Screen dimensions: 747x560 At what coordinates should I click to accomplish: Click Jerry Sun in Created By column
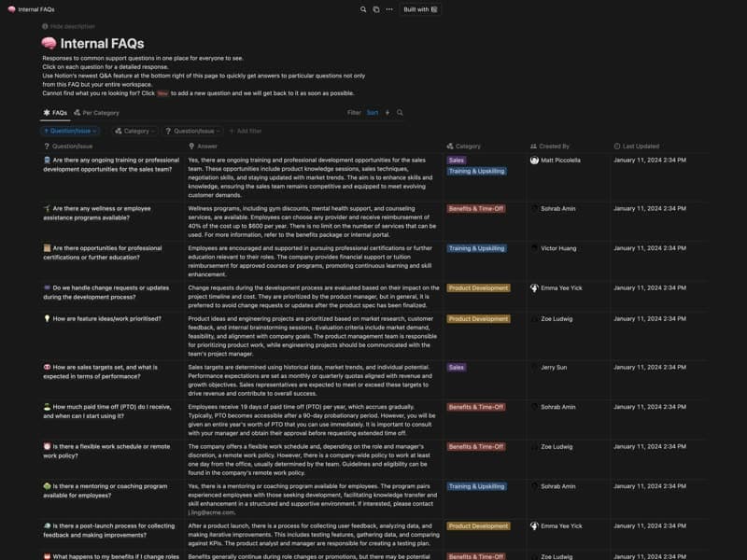[554, 368]
